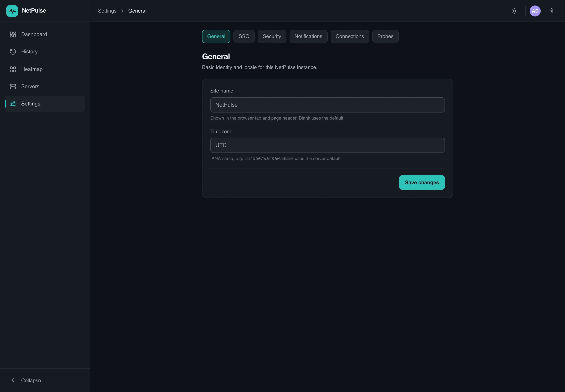Click the 'Shown in the browser tab' hint

click(x=277, y=118)
